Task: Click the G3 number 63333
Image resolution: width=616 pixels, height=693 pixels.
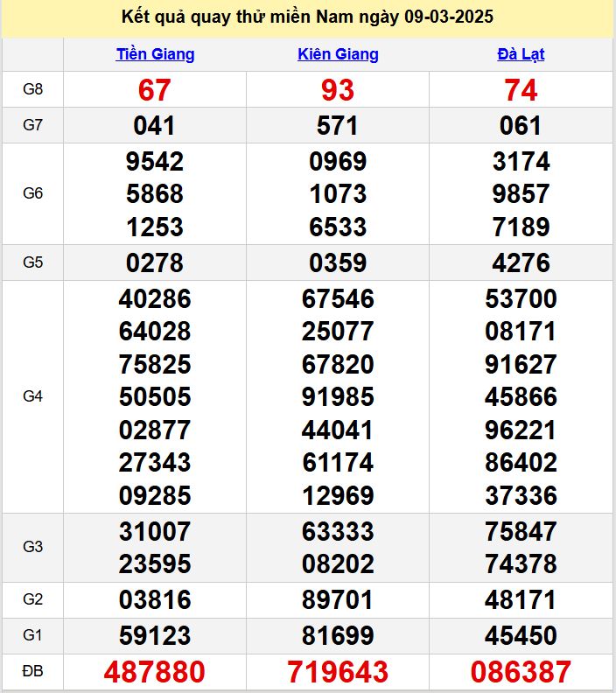Action: click(x=338, y=531)
